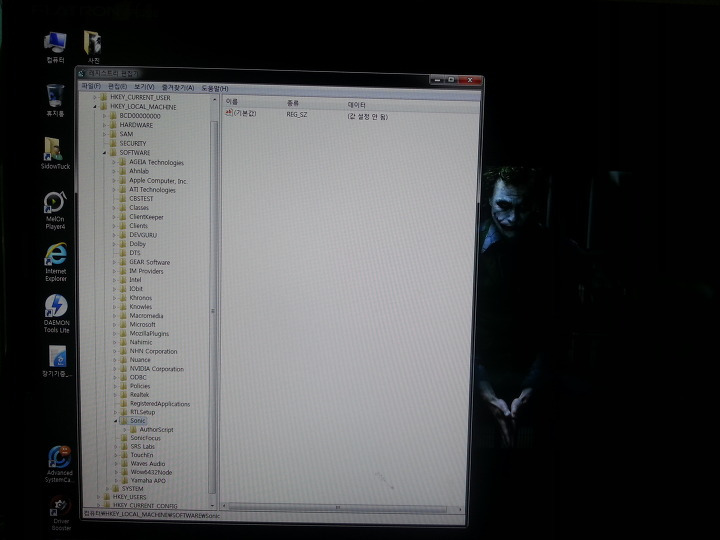Expand the AGEIA Technologies key
Image resolution: width=720 pixels, height=540 pixels.
click(114, 162)
